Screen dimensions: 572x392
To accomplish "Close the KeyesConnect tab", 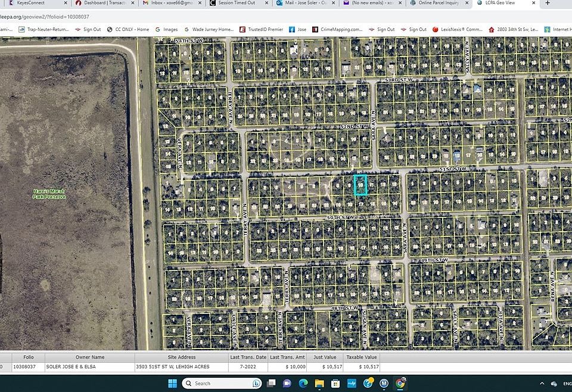I will (x=66, y=3).
